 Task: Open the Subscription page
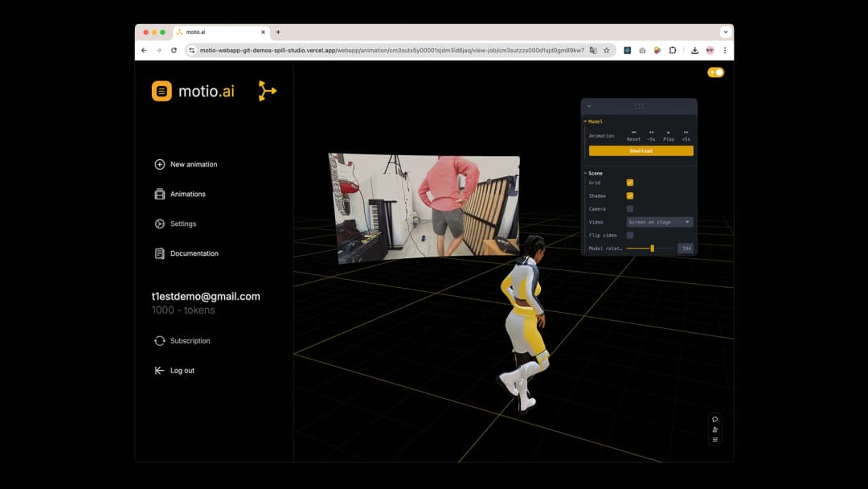coord(190,341)
